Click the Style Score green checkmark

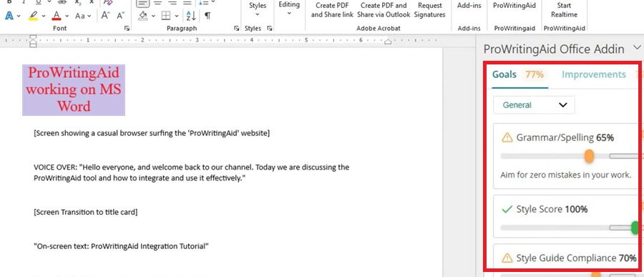507,210
